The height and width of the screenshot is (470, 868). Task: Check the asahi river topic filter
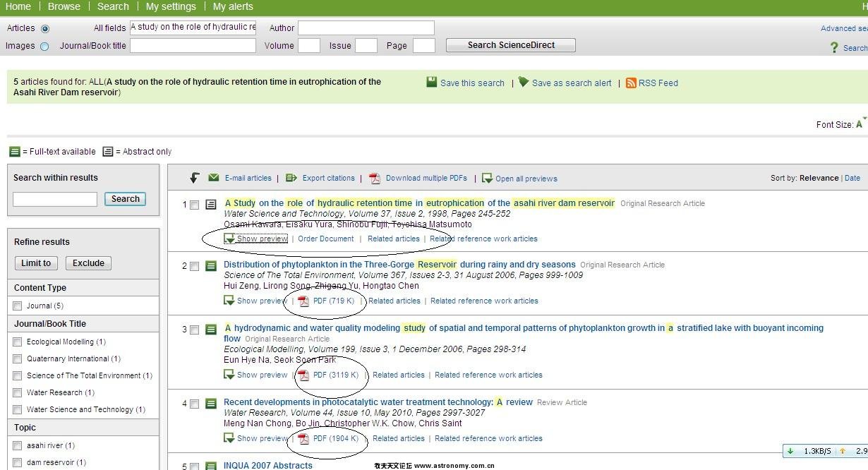click(x=18, y=446)
